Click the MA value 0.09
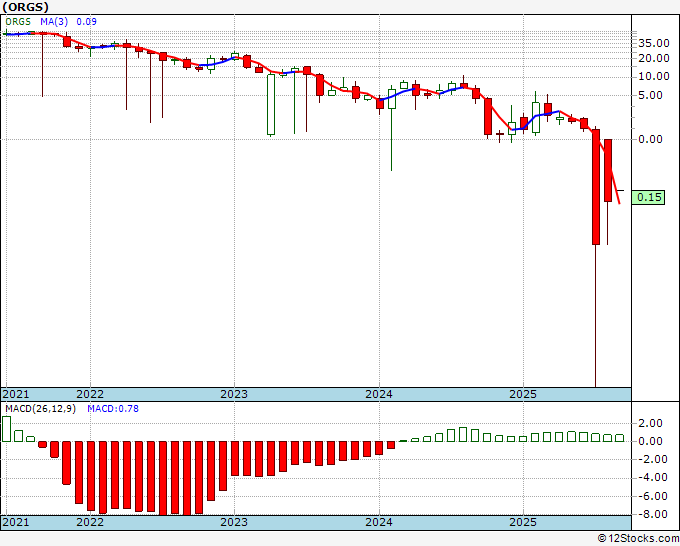The height and width of the screenshot is (546, 680). point(86,22)
